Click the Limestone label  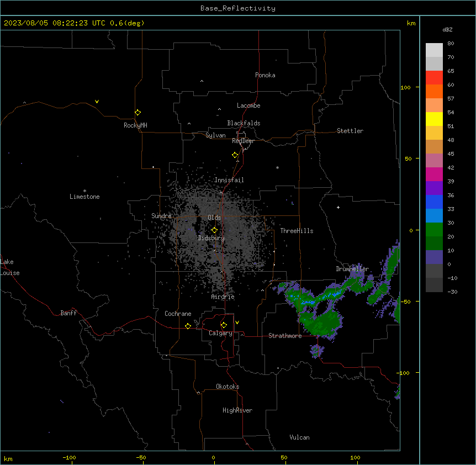click(84, 197)
